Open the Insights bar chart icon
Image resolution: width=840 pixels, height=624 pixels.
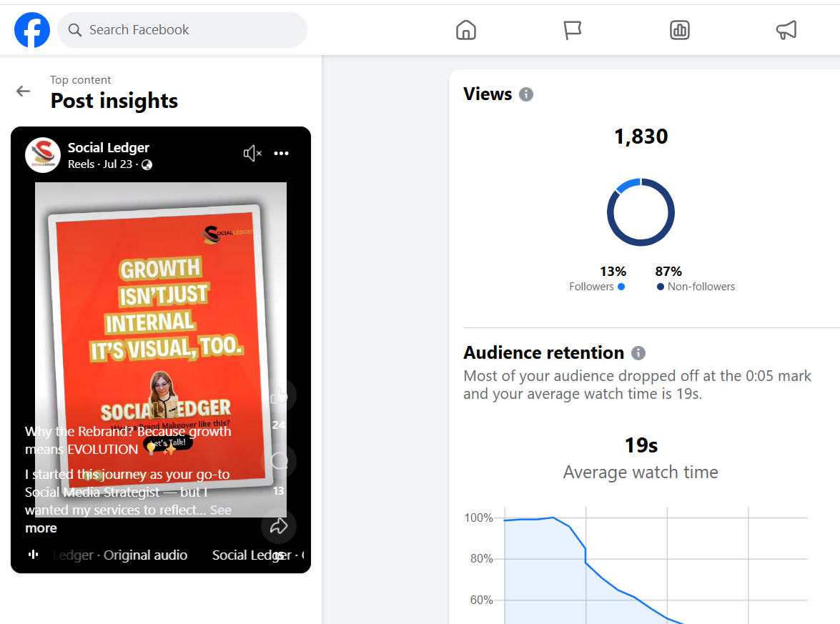coord(679,30)
